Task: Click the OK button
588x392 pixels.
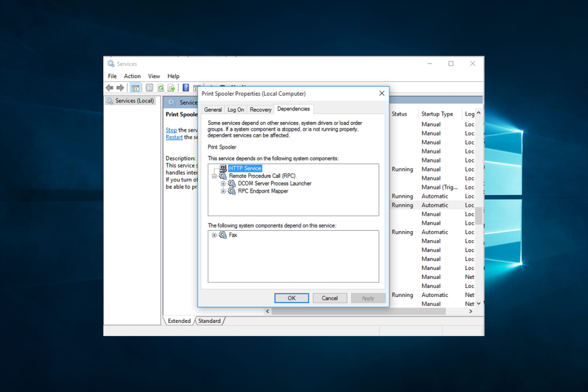Action: [291, 298]
